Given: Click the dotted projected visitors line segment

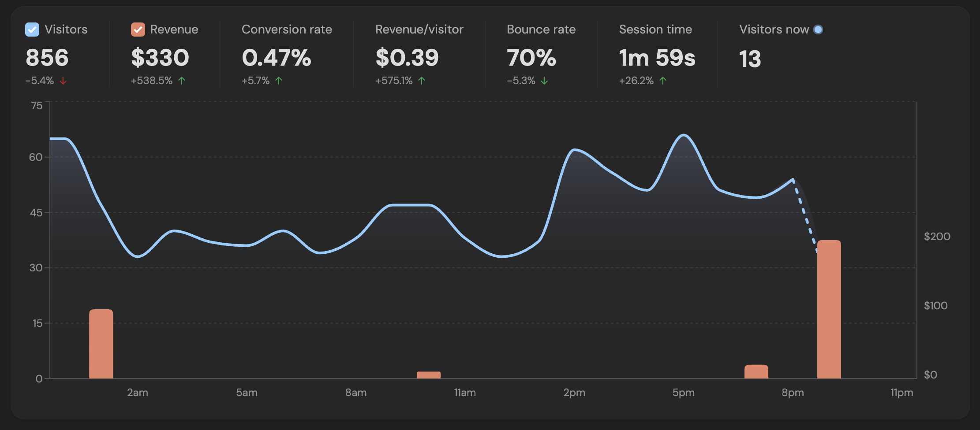Looking at the screenshot, I should [x=805, y=216].
